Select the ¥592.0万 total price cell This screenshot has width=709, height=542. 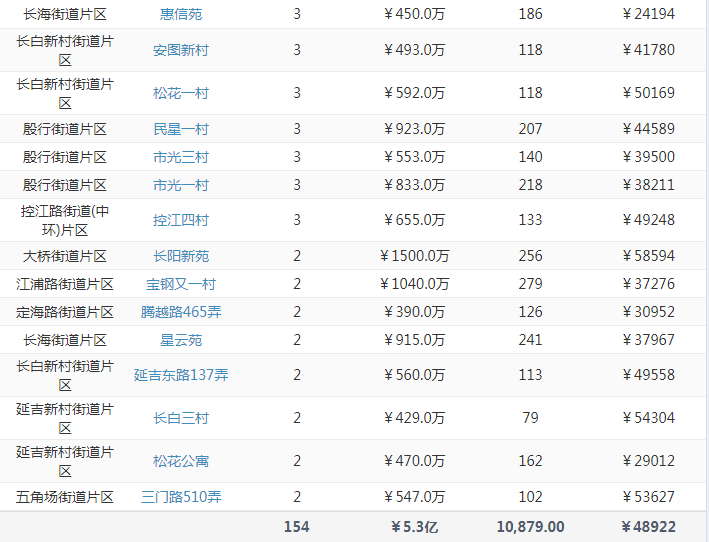414,93
